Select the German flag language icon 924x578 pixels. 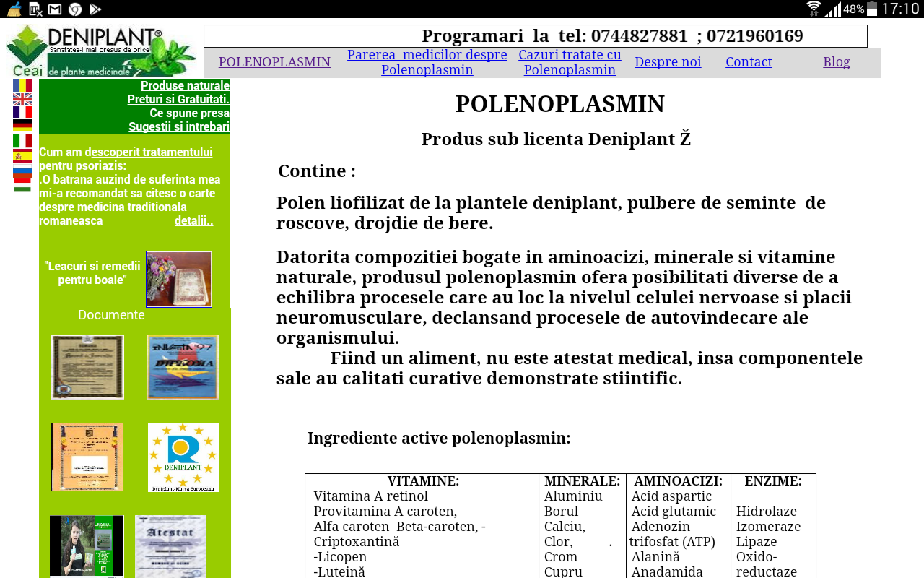(x=22, y=126)
